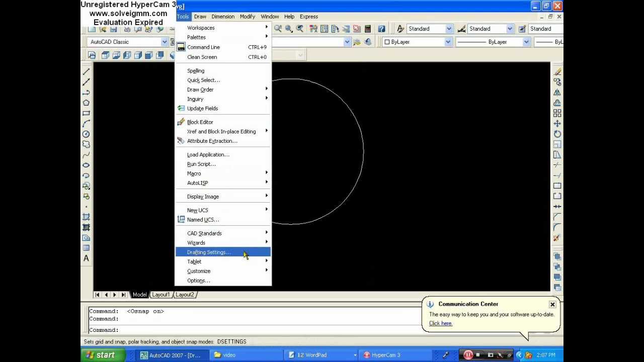
Task: Select the Rectangle draw tool
Action: (x=86, y=113)
